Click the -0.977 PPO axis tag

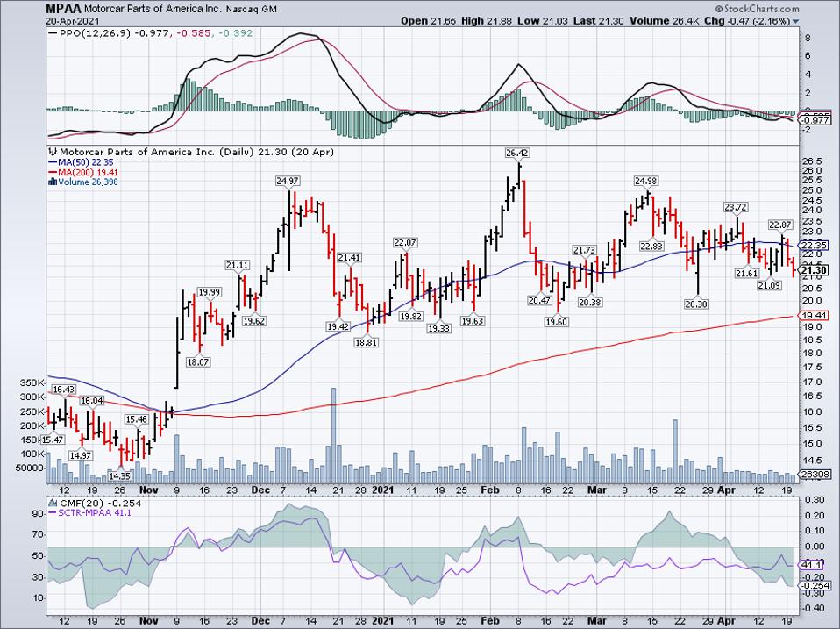pos(815,120)
